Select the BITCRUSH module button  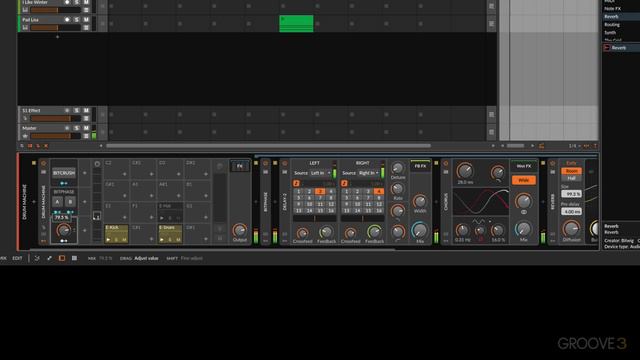tap(64, 173)
